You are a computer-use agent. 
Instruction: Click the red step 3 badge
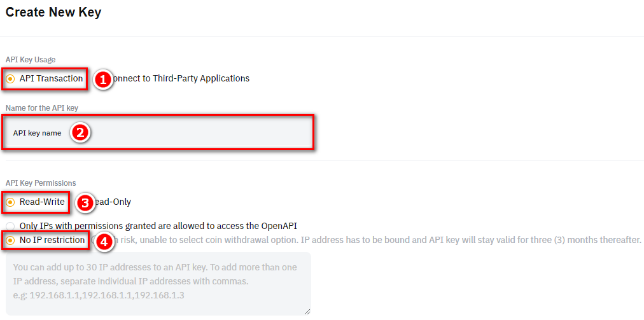[x=85, y=203]
